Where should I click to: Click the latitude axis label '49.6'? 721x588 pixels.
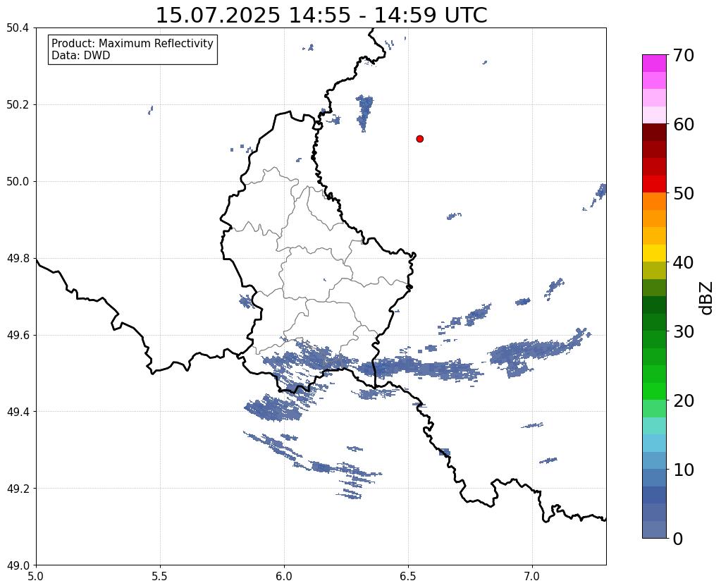18,336
